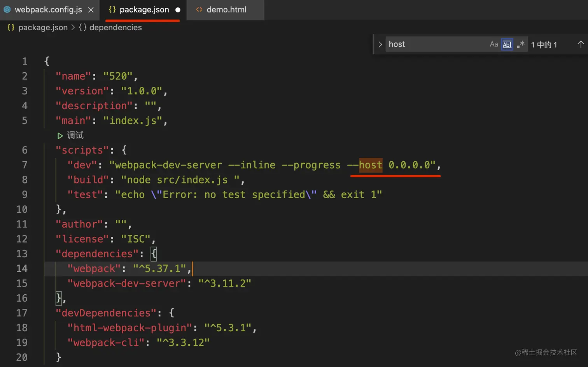Toggle match whole word option

[x=507, y=44]
